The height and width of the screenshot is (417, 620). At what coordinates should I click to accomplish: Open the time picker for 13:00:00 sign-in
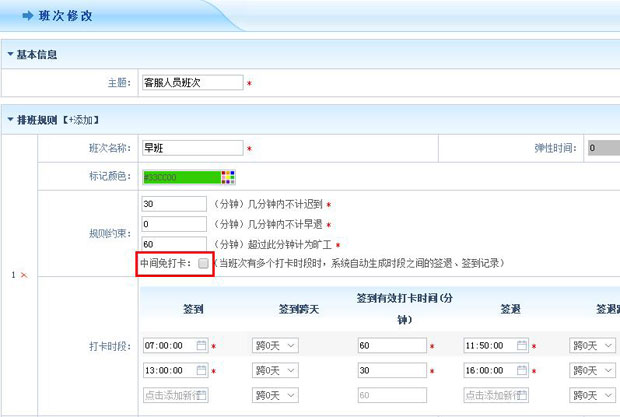(201, 370)
